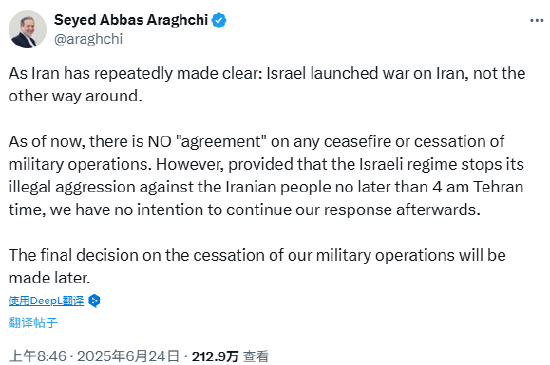The image size is (550, 365).
Task: Click the 使用DeepL翻译 translation link
Action: (46, 301)
